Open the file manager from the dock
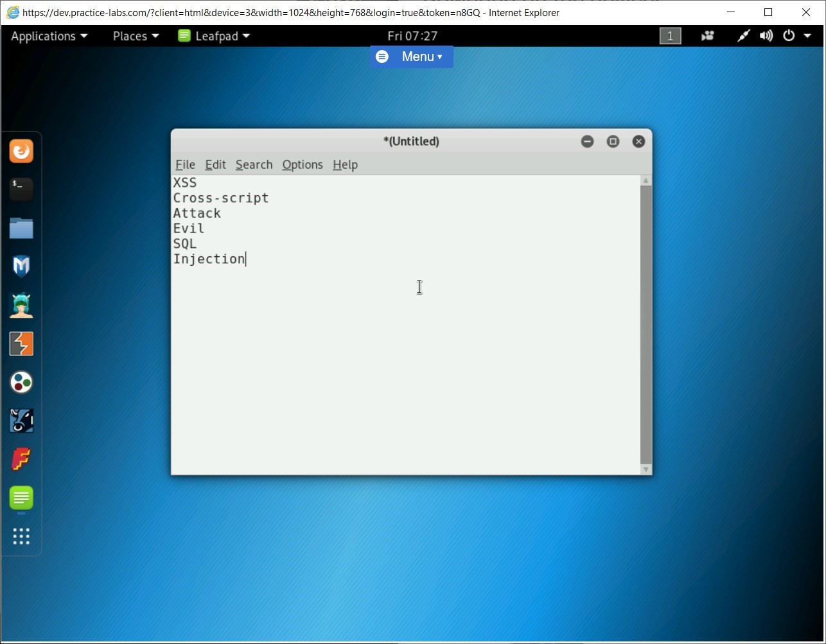 [x=21, y=228]
